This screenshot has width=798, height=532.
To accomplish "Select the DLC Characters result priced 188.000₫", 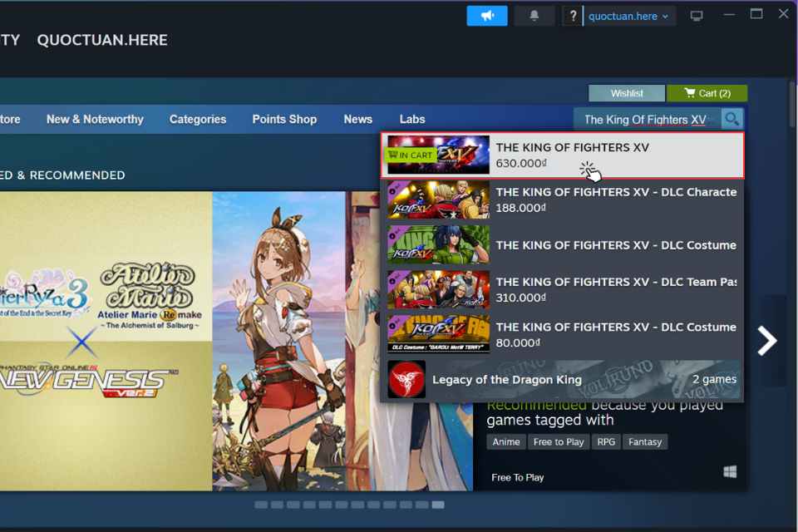I will point(563,199).
